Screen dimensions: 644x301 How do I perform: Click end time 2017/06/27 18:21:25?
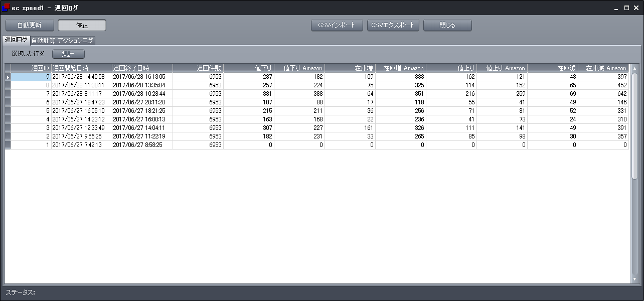click(x=142, y=111)
